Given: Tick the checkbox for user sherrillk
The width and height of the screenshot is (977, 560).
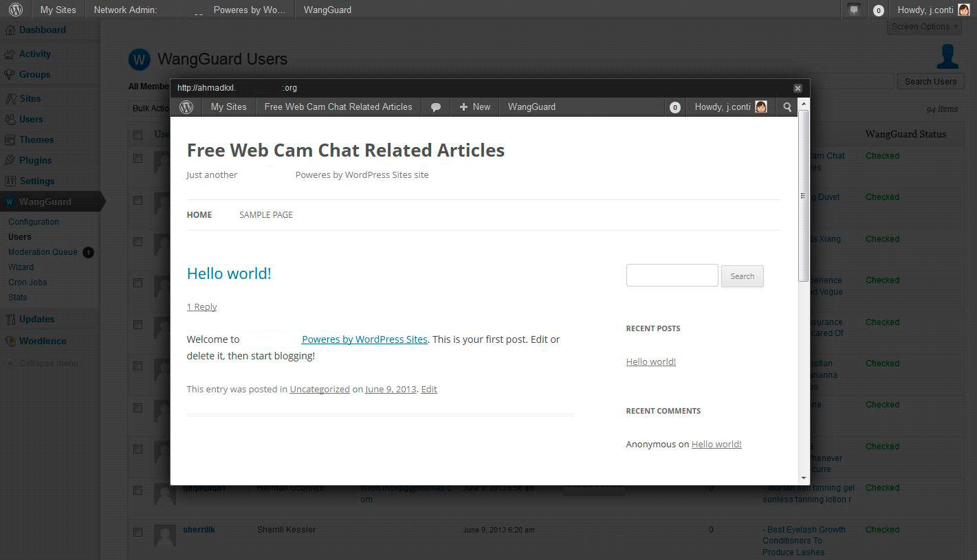Looking at the screenshot, I should (138, 532).
